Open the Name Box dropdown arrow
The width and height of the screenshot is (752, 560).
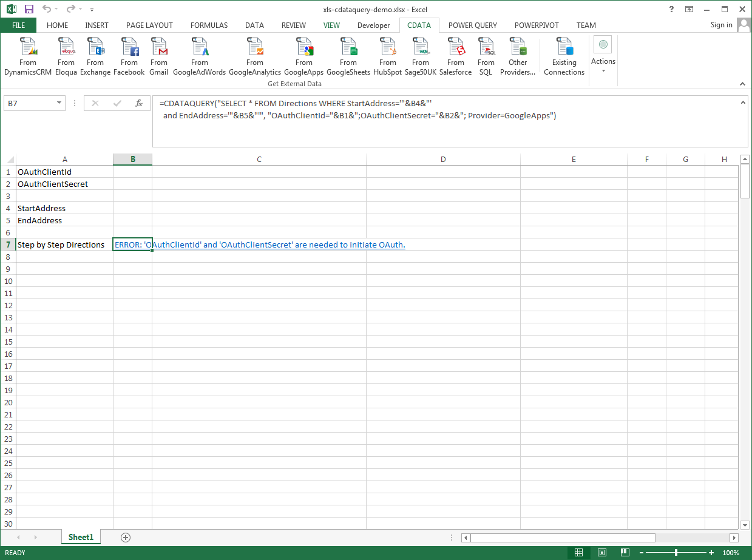59,103
